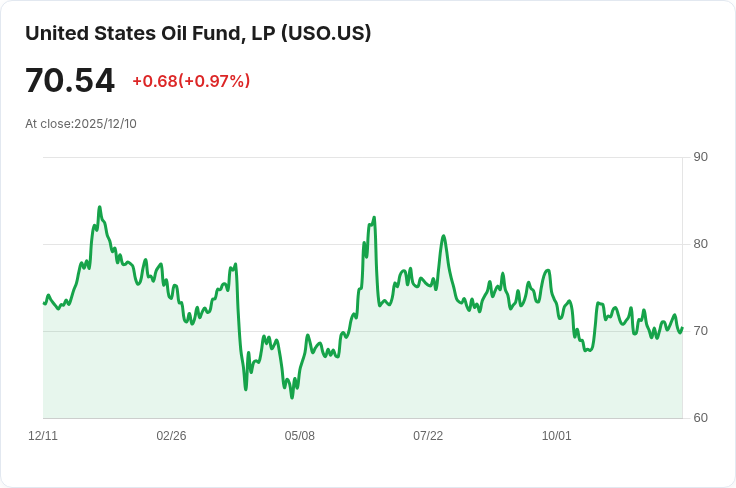Click the tallest spike between 05/08 and 07/22
Screen dimensions: 736x488
click(x=374, y=217)
